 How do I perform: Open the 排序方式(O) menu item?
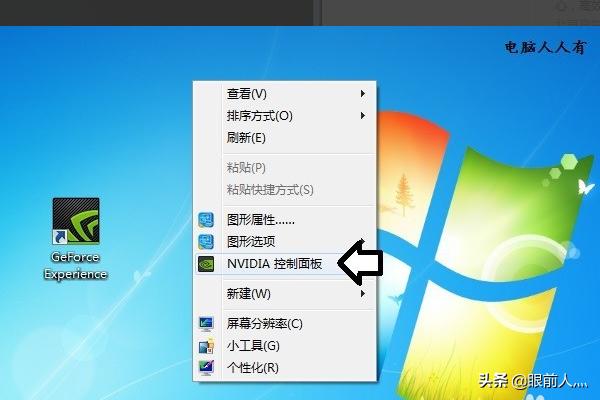pos(284,116)
